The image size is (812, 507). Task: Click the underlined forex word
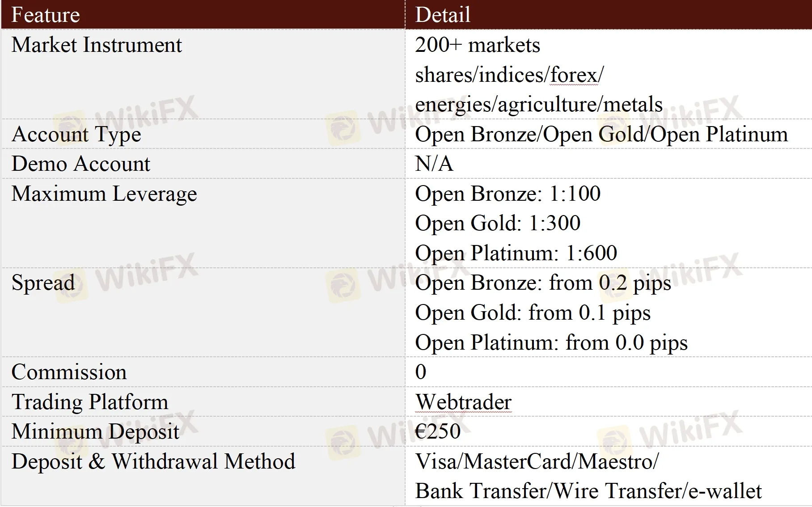pyautogui.click(x=574, y=74)
